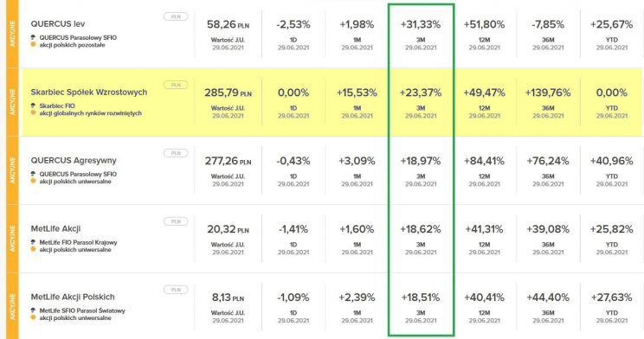Click PLN currency badge in Skarbiec row
This screenshot has height=339, width=644.
pos(176,85)
